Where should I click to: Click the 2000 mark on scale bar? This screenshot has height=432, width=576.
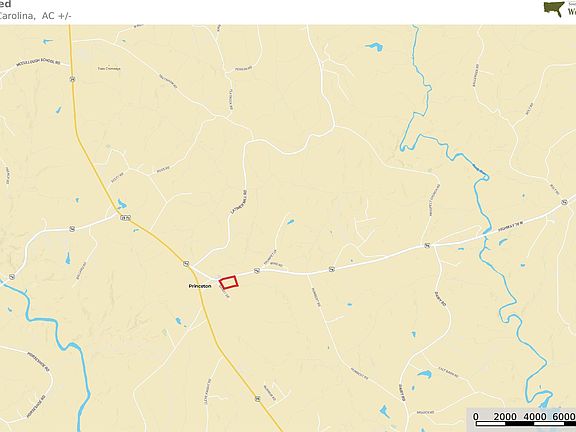pos(505,417)
